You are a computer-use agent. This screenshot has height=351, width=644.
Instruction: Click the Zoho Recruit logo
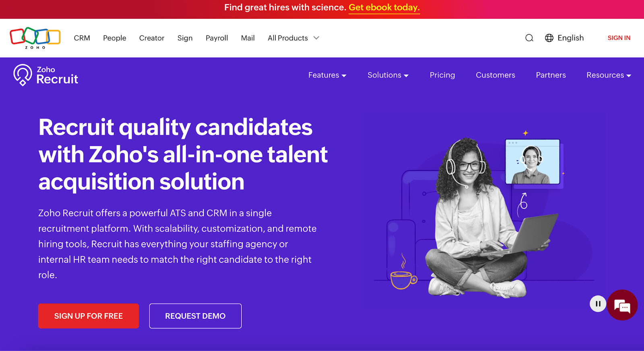(x=45, y=75)
